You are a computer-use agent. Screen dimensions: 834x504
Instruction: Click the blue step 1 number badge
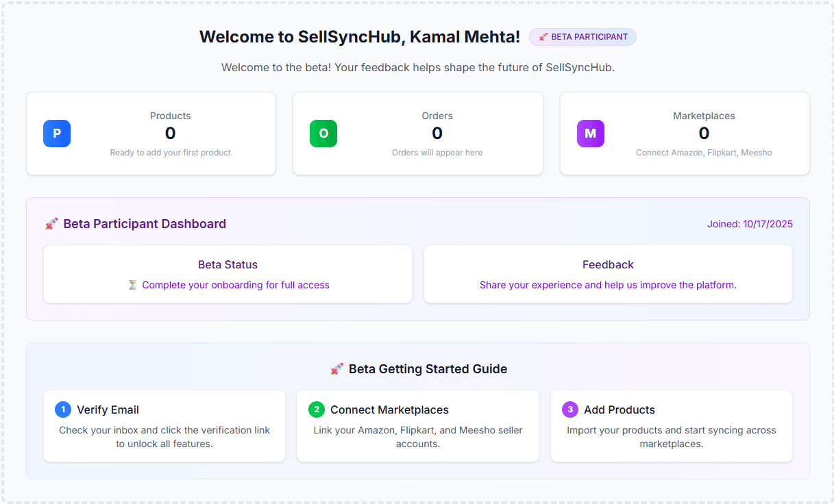point(63,409)
